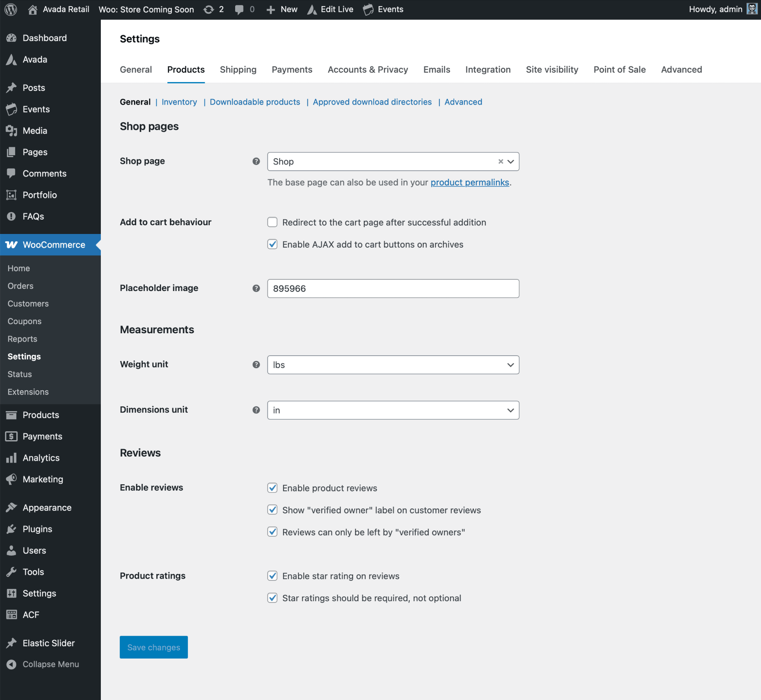Open the Payments settings tab
Viewport: 761px width, 700px height.
[292, 70]
